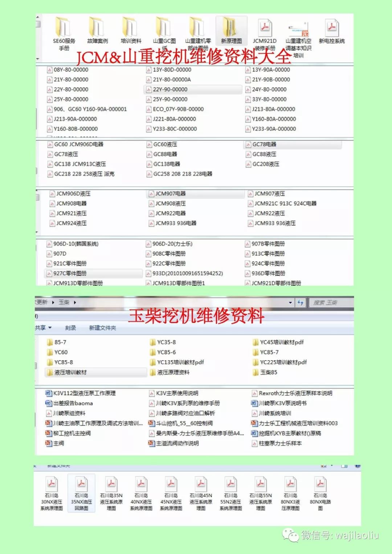Click inside the 搜索 玉柴 search field
392x554 pixels.
(328, 302)
